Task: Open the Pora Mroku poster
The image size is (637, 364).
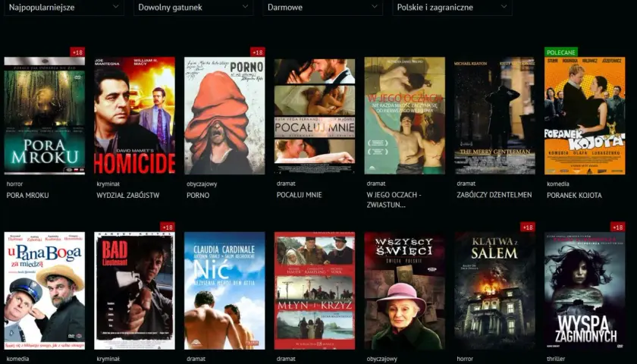Action: 45,116
